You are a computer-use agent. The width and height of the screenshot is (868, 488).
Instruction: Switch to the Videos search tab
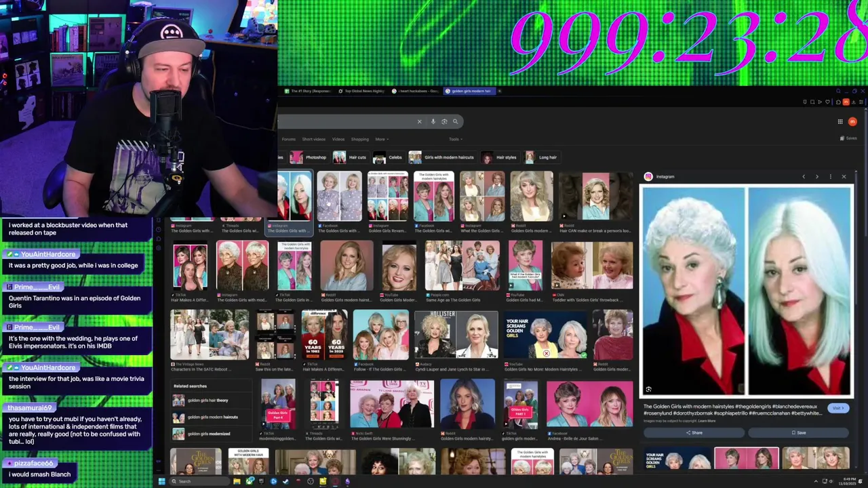(338, 139)
